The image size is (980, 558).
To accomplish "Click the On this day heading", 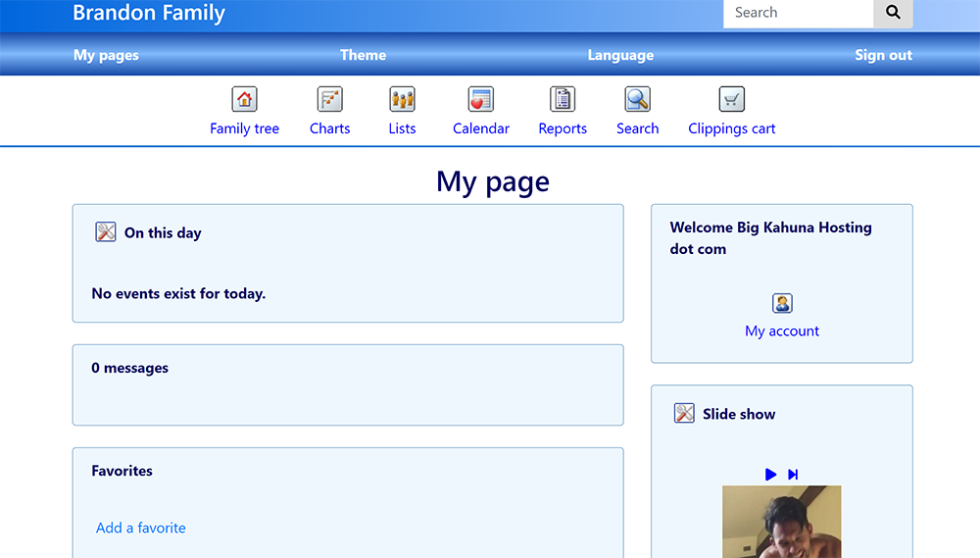I will coord(163,232).
